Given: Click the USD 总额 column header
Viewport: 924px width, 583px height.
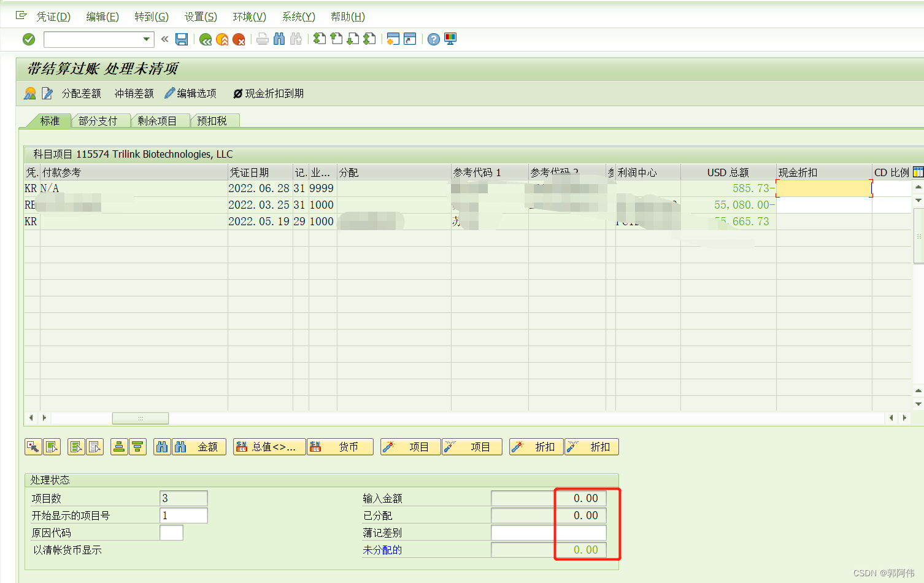Looking at the screenshot, I should click(x=728, y=172).
